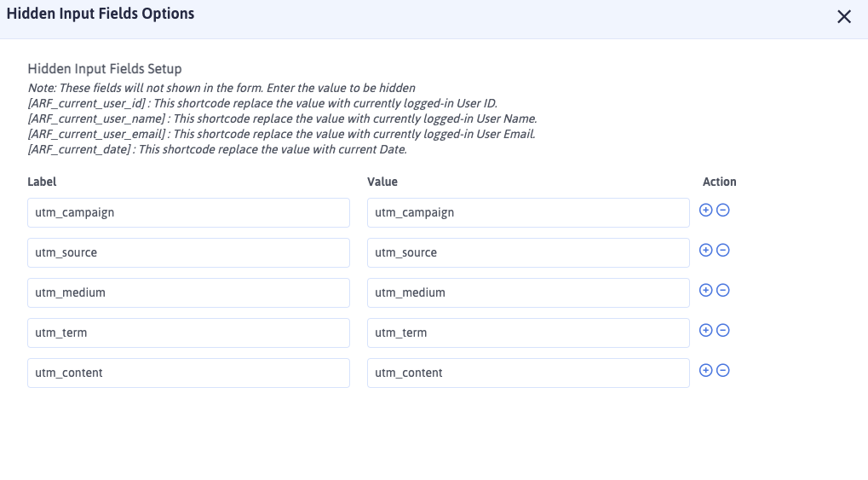Focus the utm_campaign Label input

point(188,213)
